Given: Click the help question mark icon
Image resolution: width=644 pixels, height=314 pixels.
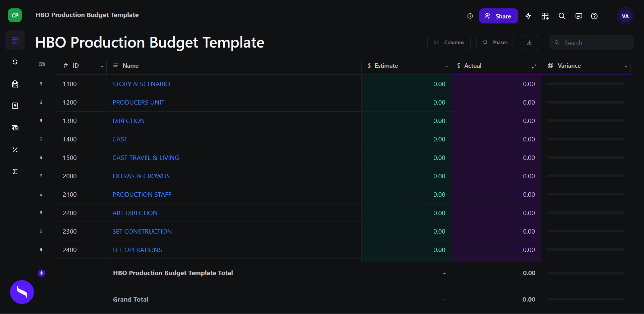Looking at the screenshot, I should pos(594,16).
